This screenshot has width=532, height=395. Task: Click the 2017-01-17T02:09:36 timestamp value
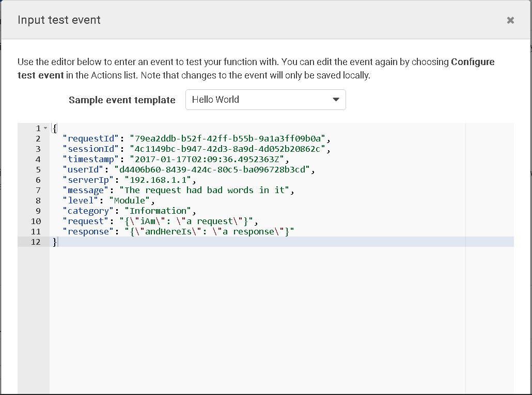[x=207, y=160]
